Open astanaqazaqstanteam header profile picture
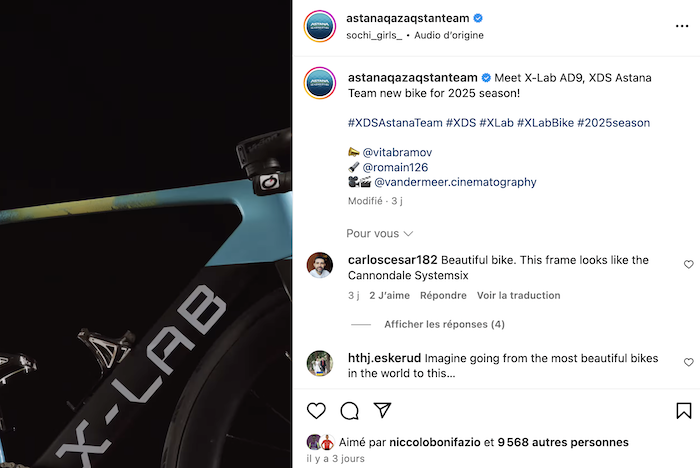Viewport: 700px width, 468px height. click(x=320, y=26)
